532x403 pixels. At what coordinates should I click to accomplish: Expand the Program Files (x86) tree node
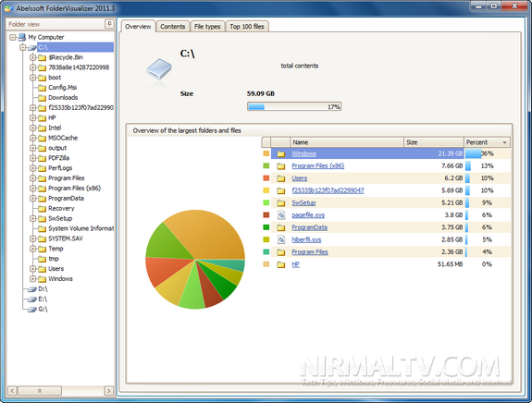(32, 189)
